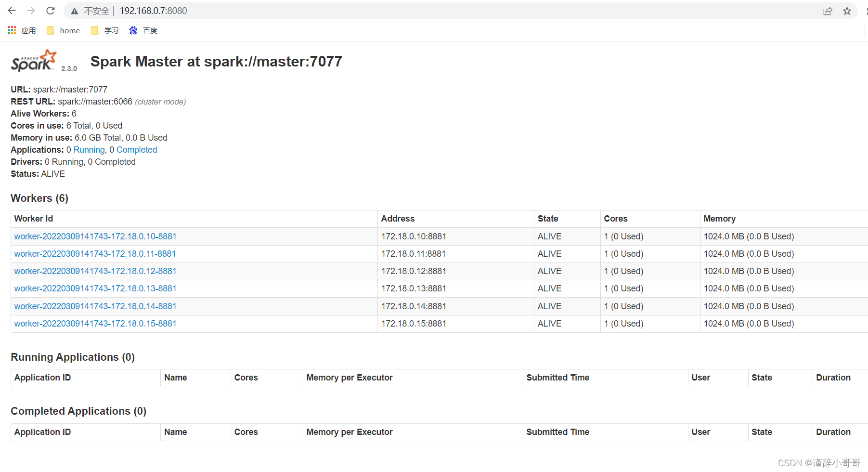Viewport: 868px width, 472px height.
Task: Reload the page with refresh icon
Action: click(51, 11)
